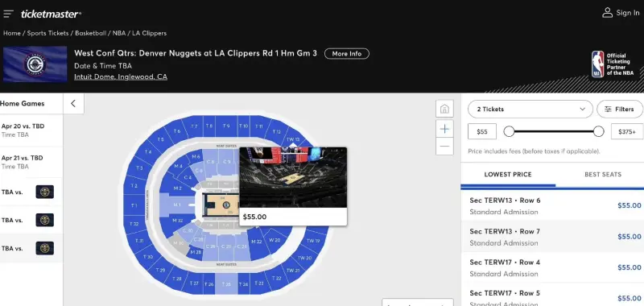Zoom in on the seat map
Screen dimensions: 644x306
pos(444,129)
